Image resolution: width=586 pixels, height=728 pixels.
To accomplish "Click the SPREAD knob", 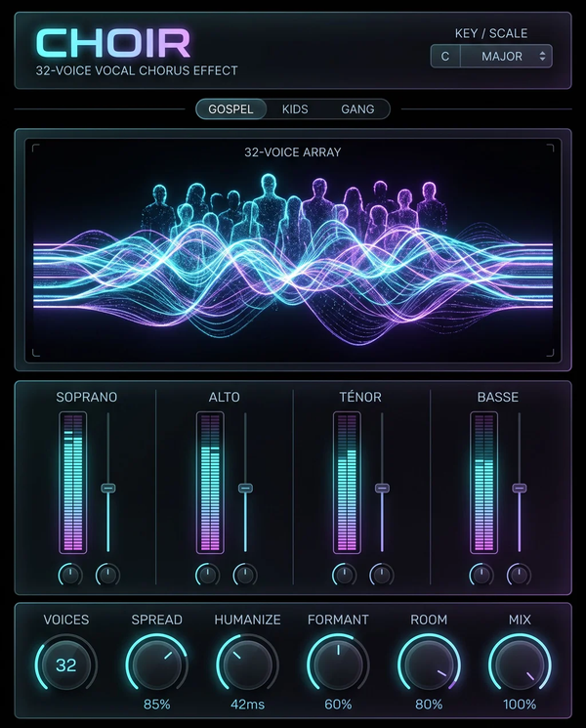I will pyautogui.click(x=156, y=664).
